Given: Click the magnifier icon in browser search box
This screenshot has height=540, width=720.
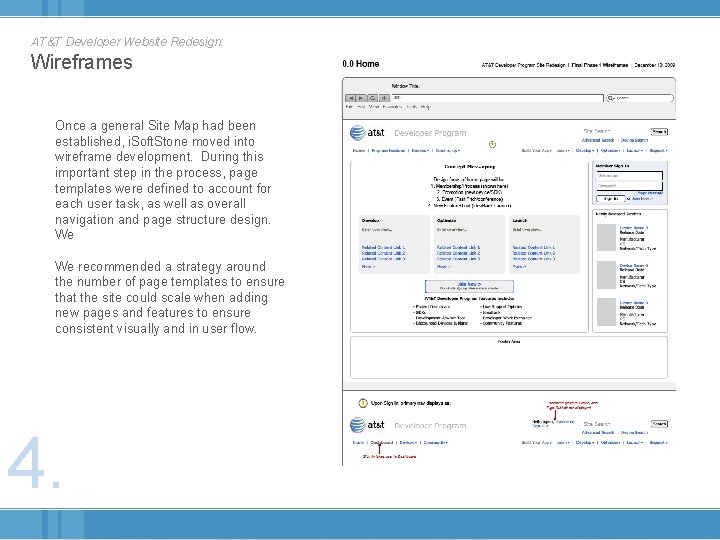Looking at the screenshot, I should coord(611,98).
